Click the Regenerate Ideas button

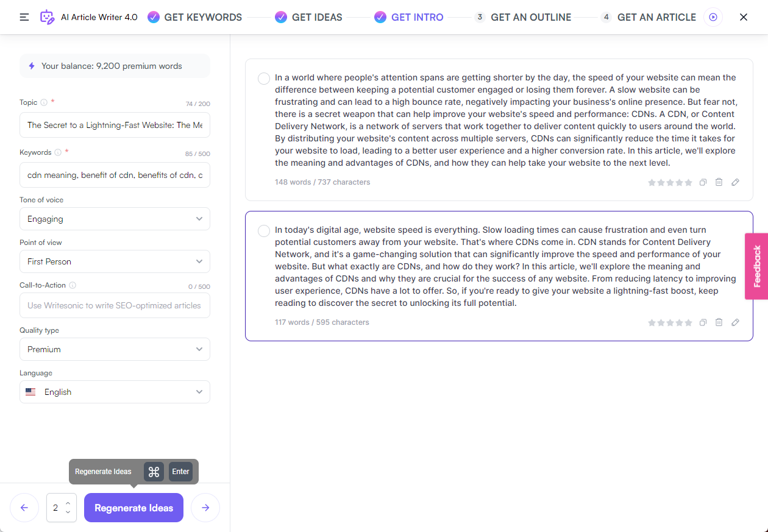pos(133,508)
